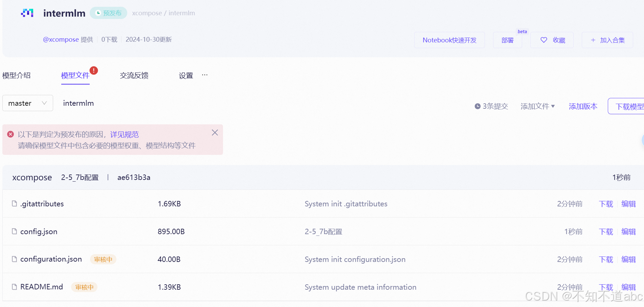
Task: Open the .gitattributes file
Action: (42, 204)
